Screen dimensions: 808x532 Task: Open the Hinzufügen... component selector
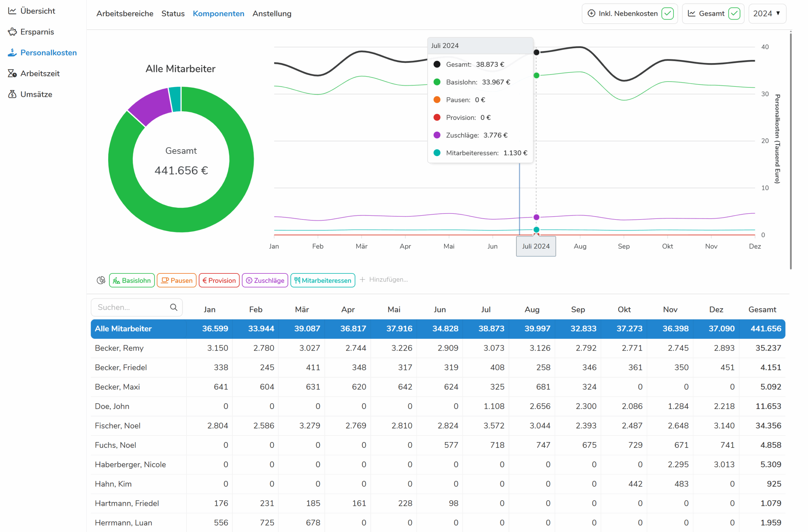coord(384,280)
